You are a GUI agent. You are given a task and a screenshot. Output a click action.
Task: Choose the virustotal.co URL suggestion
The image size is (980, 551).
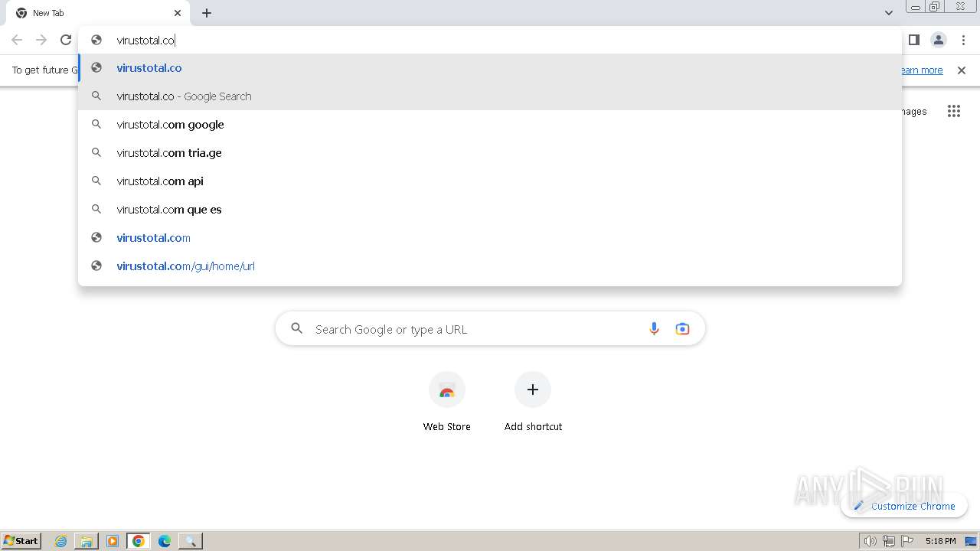(x=490, y=68)
